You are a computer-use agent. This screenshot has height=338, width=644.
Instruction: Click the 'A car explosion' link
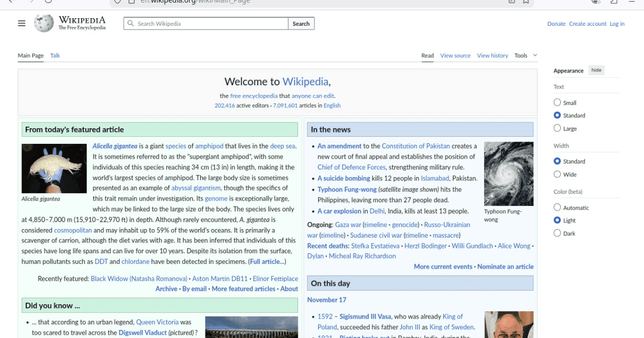pyautogui.click(x=339, y=211)
